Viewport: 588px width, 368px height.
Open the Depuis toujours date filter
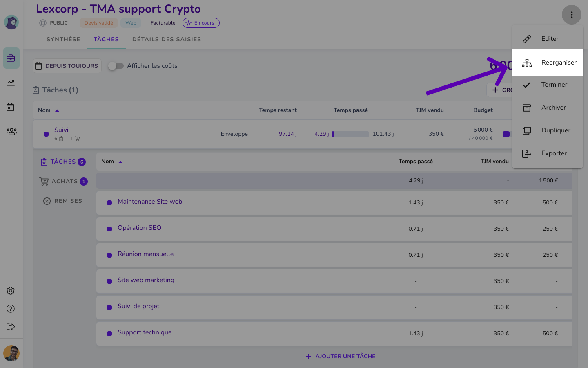click(67, 66)
